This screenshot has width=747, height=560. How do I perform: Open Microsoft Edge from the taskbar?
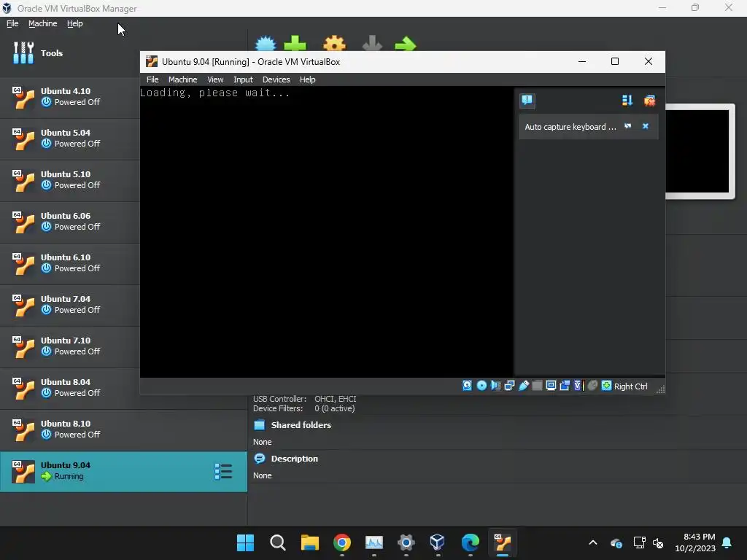[x=471, y=542]
